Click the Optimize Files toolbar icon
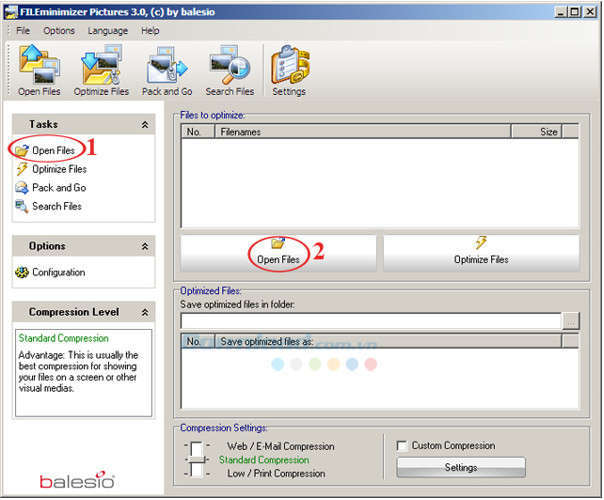This screenshot has width=604, height=500. pyautogui.click(x=101, y=70)
